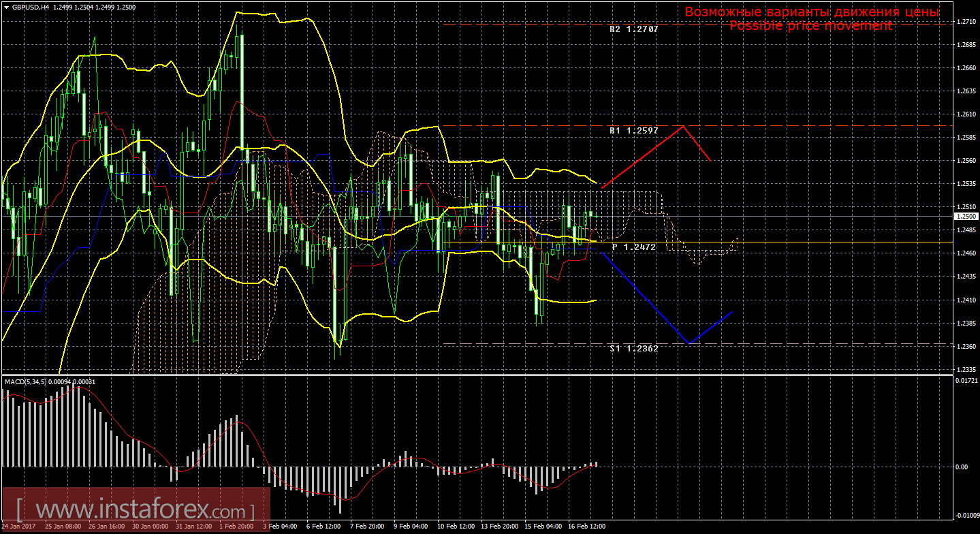Viewport: 980px width, 534px height.
Task: Click the 1.2635 price axis label
Action: (x=966, y=91)
